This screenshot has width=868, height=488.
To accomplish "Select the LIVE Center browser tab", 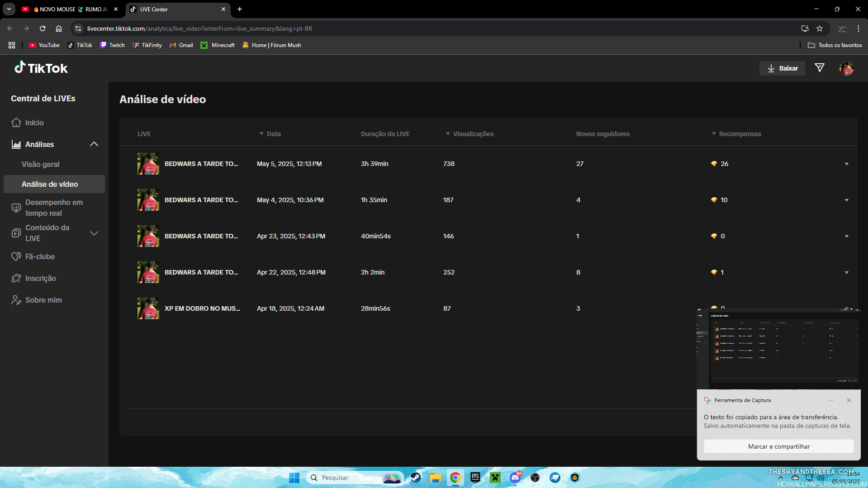I will tap(177, 9).
